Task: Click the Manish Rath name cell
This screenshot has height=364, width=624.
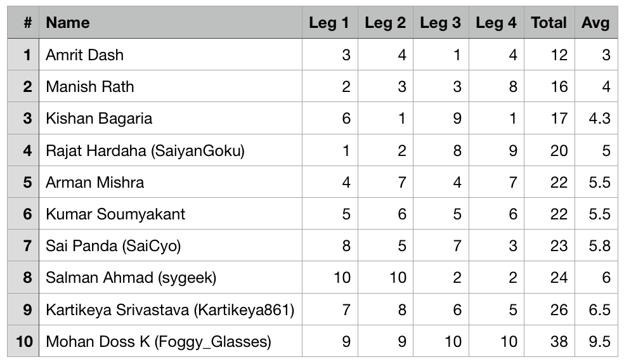Action: tap(90, 86)
